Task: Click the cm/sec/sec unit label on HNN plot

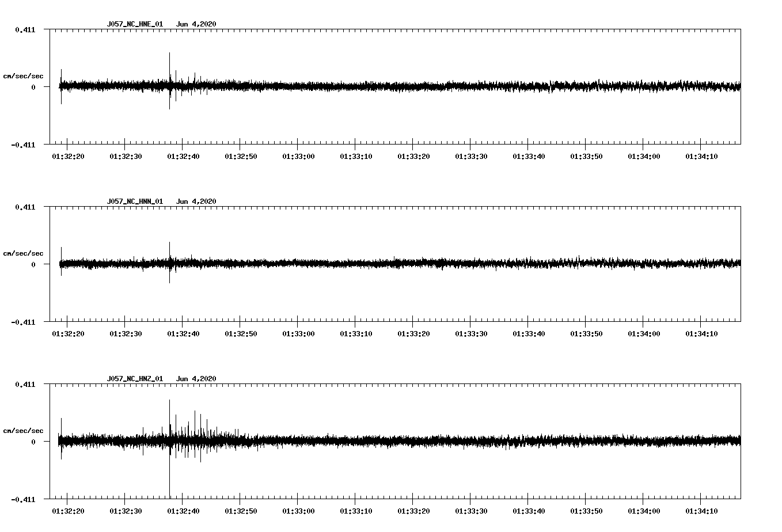Action: (23, 253)
